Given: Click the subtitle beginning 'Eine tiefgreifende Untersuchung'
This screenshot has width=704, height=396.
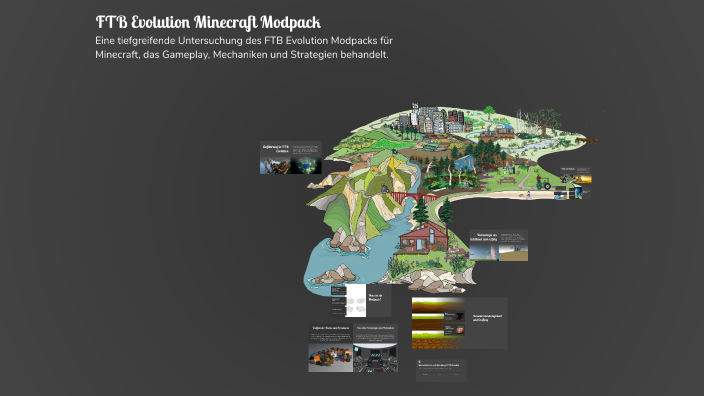Looking at the screenshot, I should coord(244,48).
